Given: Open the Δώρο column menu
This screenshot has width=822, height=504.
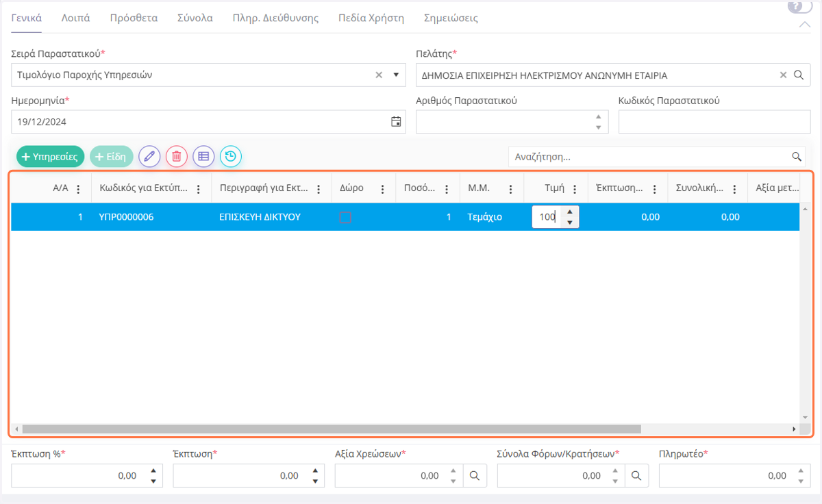Looking at the screenshot, I should 382,190.
